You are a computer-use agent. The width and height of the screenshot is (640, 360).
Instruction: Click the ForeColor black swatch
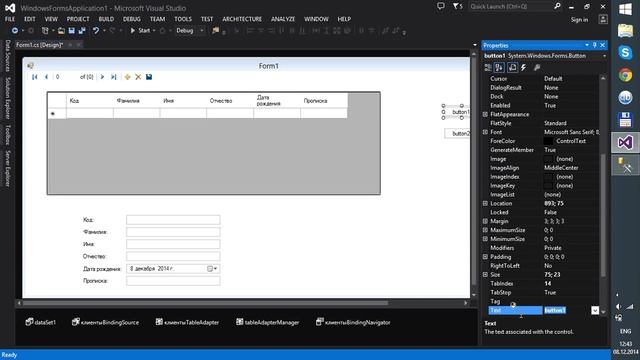[x=549, y=141]
